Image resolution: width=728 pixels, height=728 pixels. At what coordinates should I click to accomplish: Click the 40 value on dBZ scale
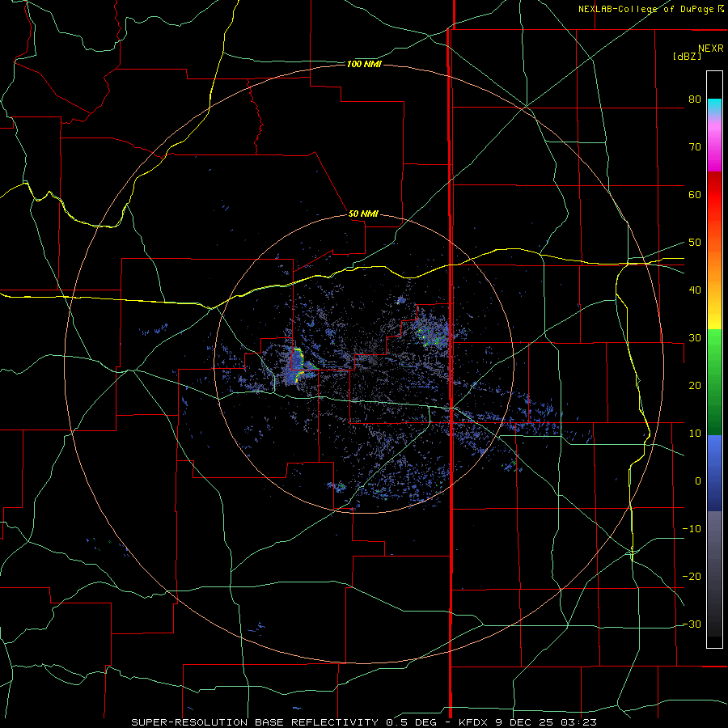coord(695,290)
